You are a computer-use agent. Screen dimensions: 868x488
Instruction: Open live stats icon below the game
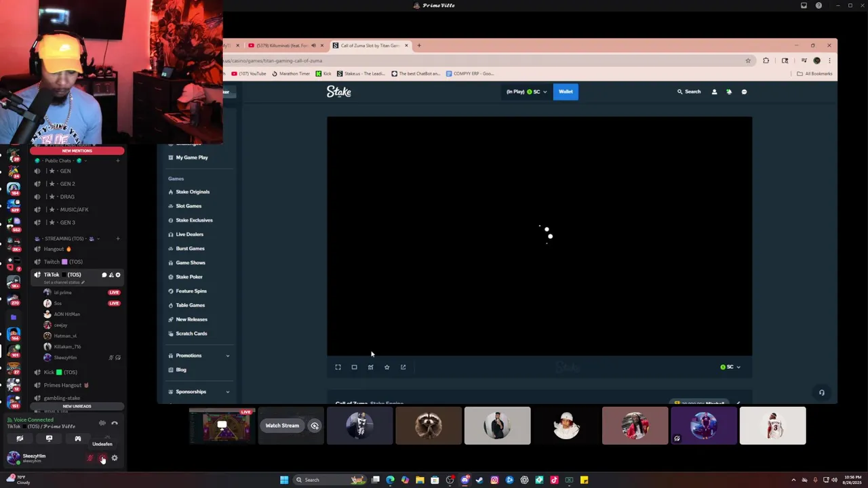pos(370,367)
